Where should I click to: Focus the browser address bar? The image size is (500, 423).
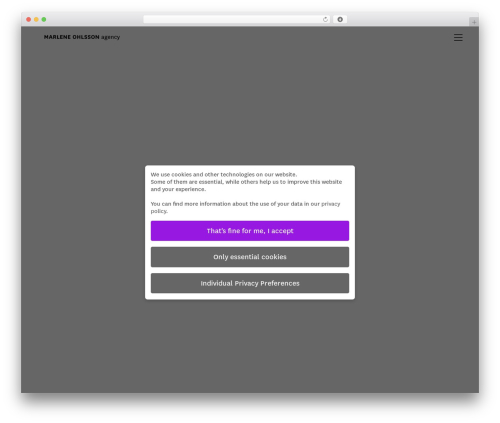(237, 19)
